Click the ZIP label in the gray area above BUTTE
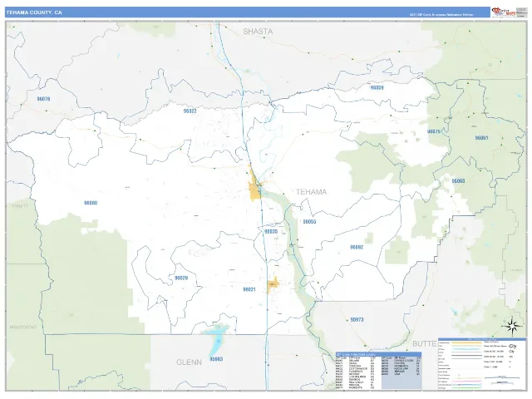The height and width of the screenshot is (399, 532). 357,319
